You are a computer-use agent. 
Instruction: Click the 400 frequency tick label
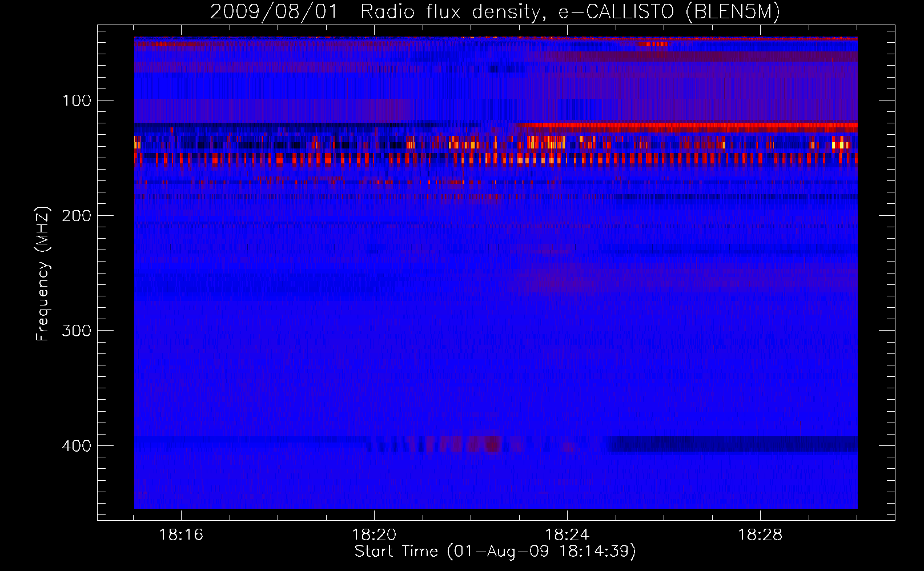(x=77, y=446)
